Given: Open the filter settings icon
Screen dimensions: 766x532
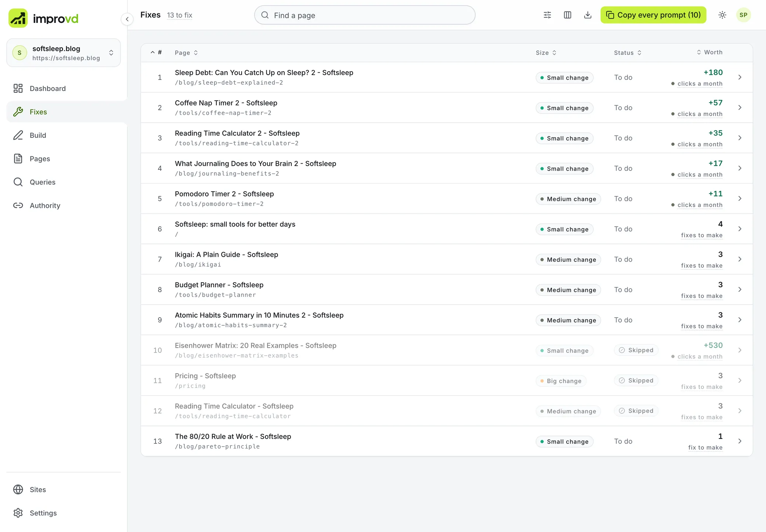Looking at the screenshot, I should tap(548, 15).
